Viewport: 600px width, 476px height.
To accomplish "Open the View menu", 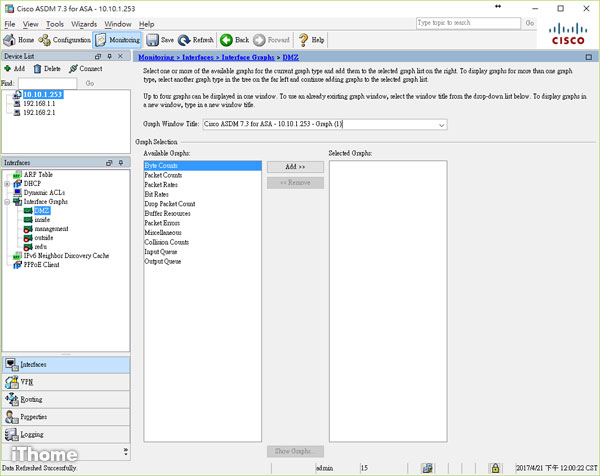I will coord(30,24).
